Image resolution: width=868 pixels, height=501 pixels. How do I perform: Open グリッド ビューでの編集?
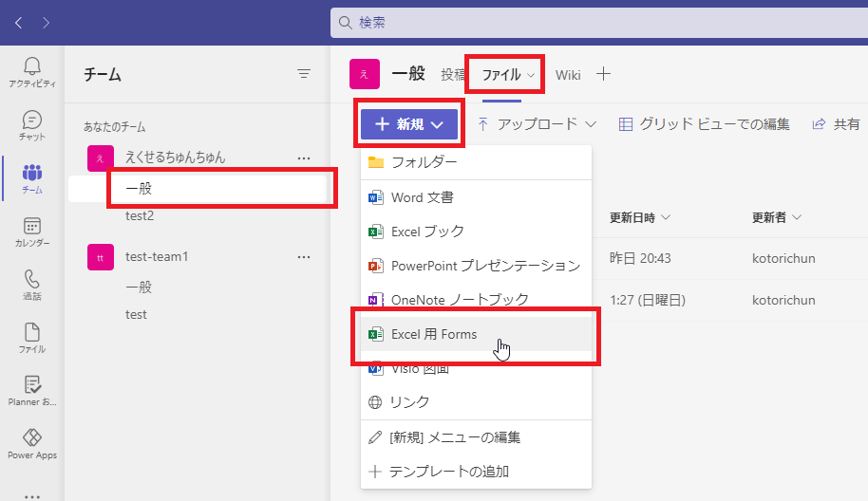pyautogui.click(x=704, y=124)
